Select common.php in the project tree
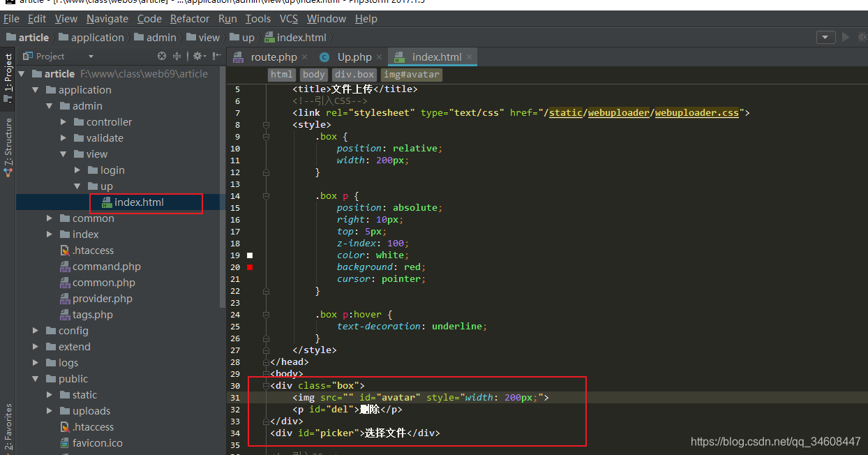 104,283
